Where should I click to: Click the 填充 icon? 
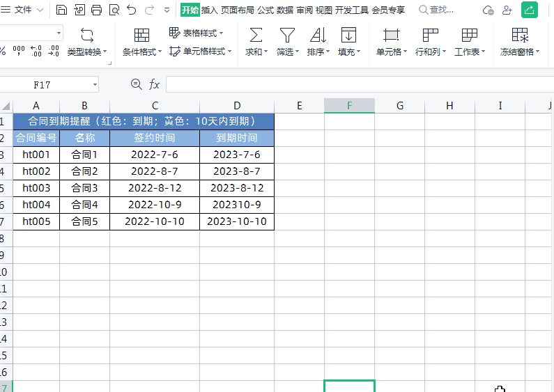[x=348, y=36]
